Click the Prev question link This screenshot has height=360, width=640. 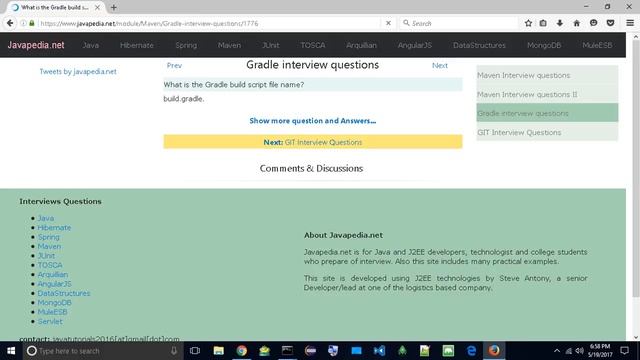(174, 65)
